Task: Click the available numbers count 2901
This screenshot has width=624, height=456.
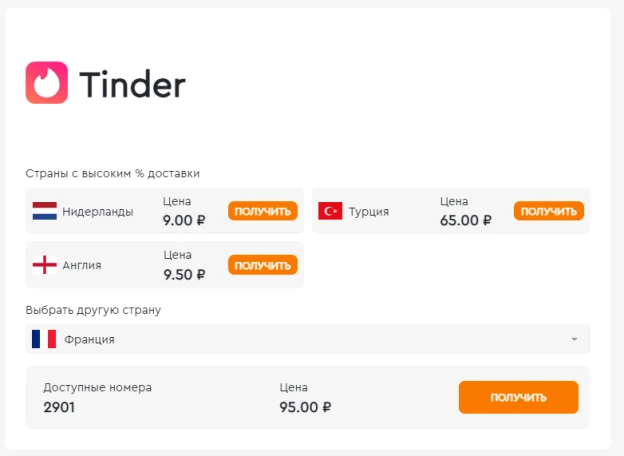Action: [59, 407]
